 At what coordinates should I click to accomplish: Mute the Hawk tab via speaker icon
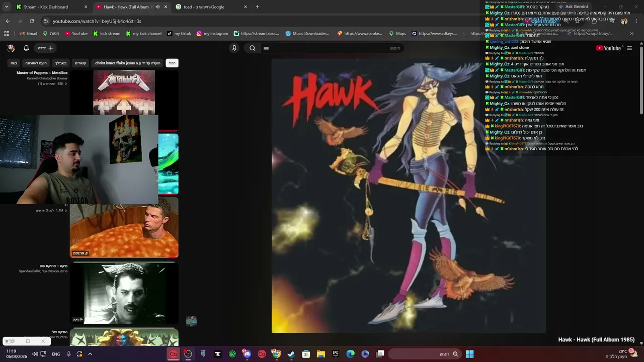[157, 7]
